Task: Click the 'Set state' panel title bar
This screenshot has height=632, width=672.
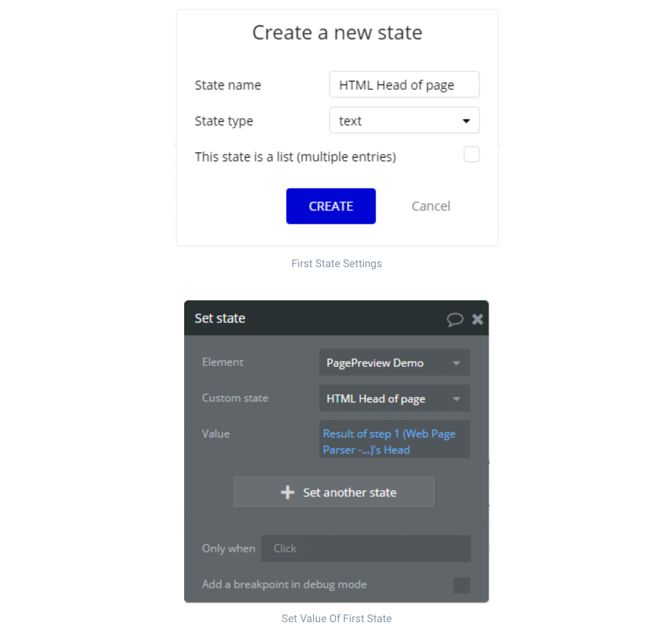Action: point(336,318)
